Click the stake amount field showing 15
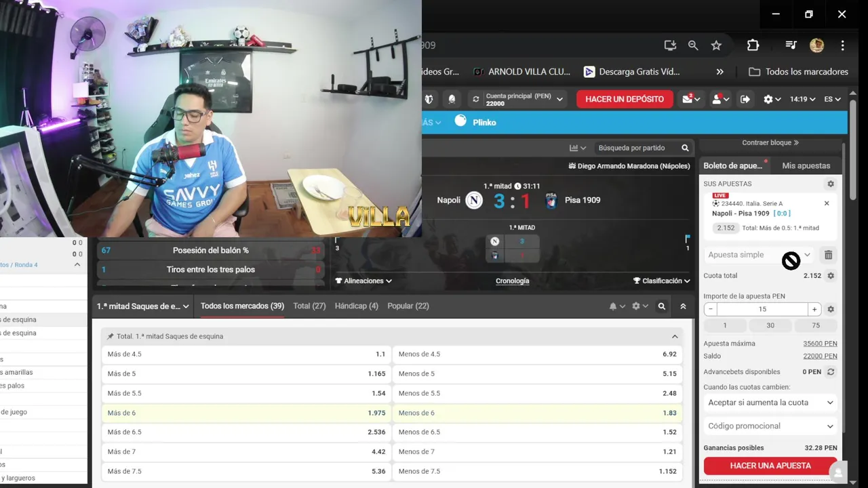 point(762,309)
